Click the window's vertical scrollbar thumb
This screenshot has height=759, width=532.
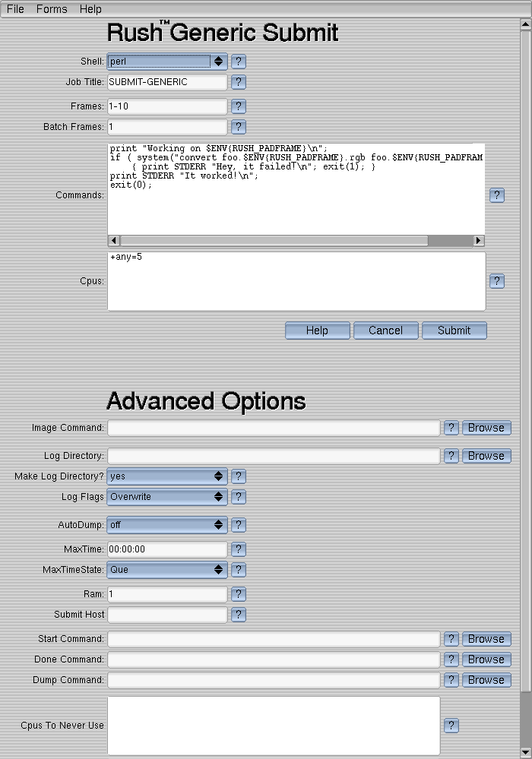click(x=526, y=361)
